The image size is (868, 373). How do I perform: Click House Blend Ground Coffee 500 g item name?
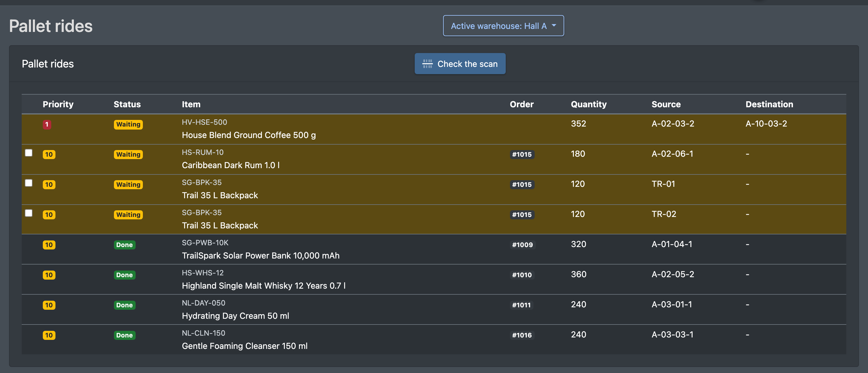[x=249, y=135]
